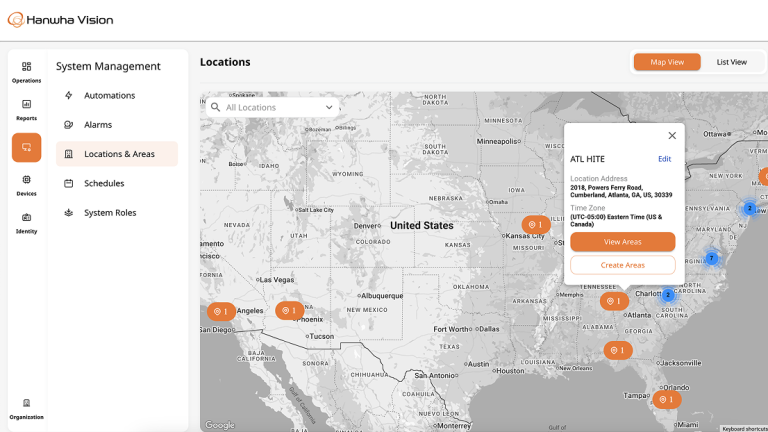The height and width of the screenshot is (432, 768).
Task: Click the Denver city label on map
Action: point(365,226)
